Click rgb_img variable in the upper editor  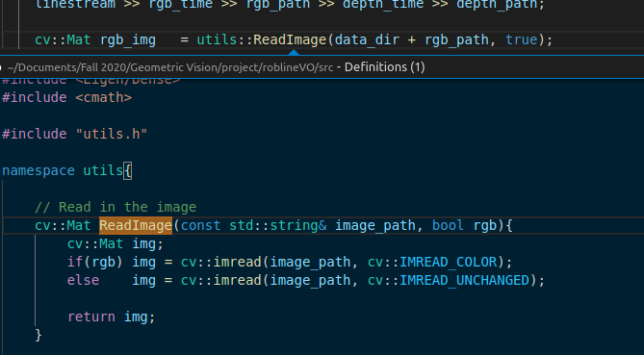pos(128,39)
